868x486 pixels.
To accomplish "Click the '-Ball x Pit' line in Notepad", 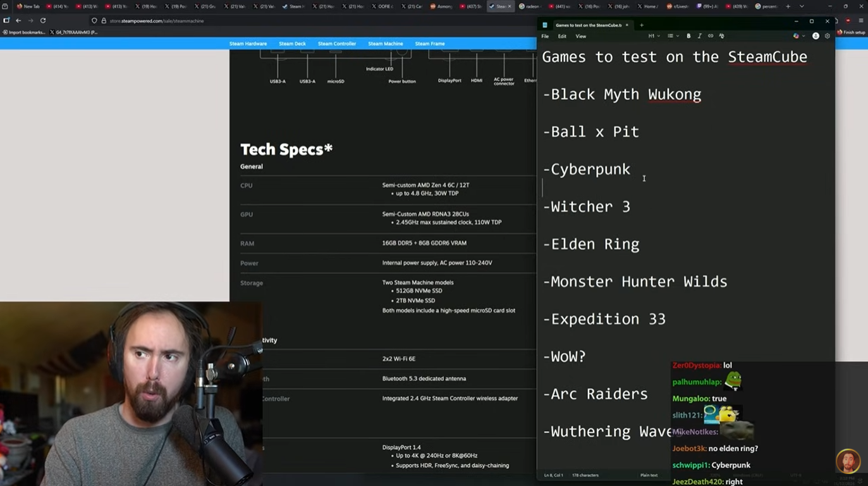I will (x=591, y=132).
